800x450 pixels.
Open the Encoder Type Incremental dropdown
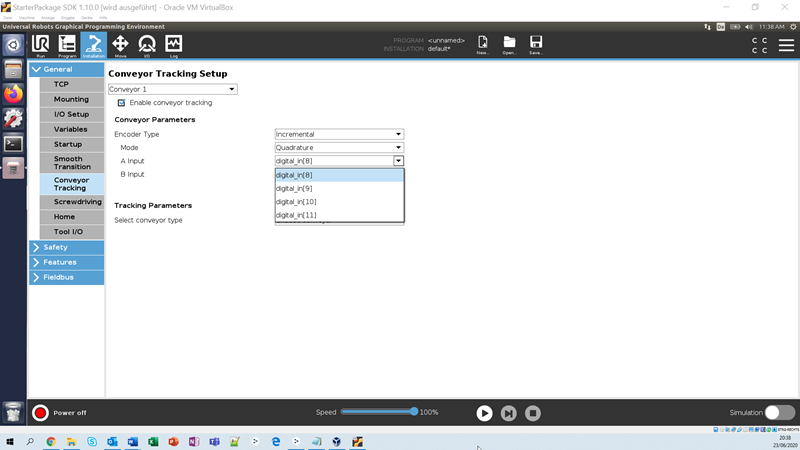pos(339,134)
